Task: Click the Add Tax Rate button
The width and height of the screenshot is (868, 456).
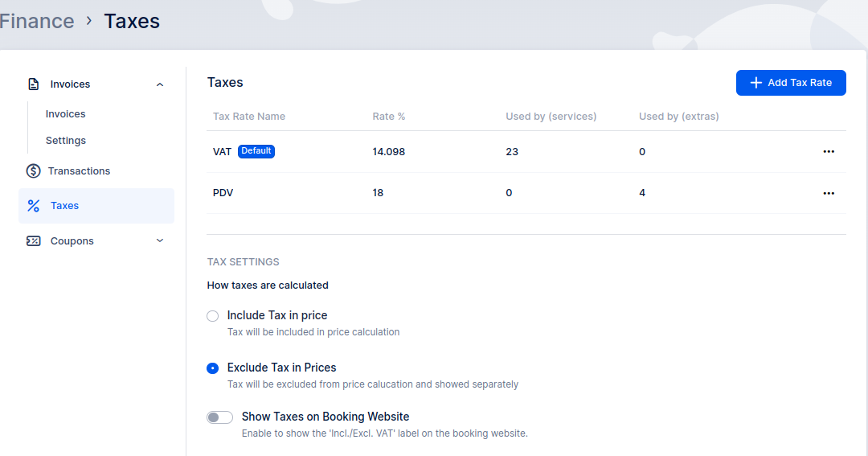Action: click(x=791, y=83)
